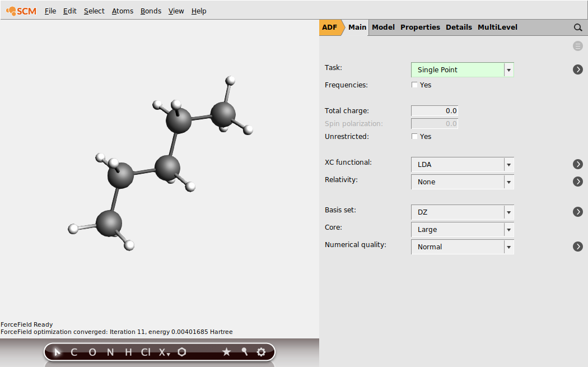The image size is (588, 367).
Task: Select the pointer arrow tool in bottom toolbar
Action: click(57, 352)
